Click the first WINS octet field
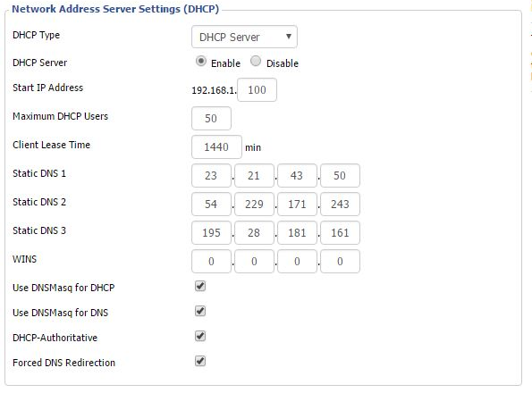Viewport: 532px width, 393px height. 211,261
